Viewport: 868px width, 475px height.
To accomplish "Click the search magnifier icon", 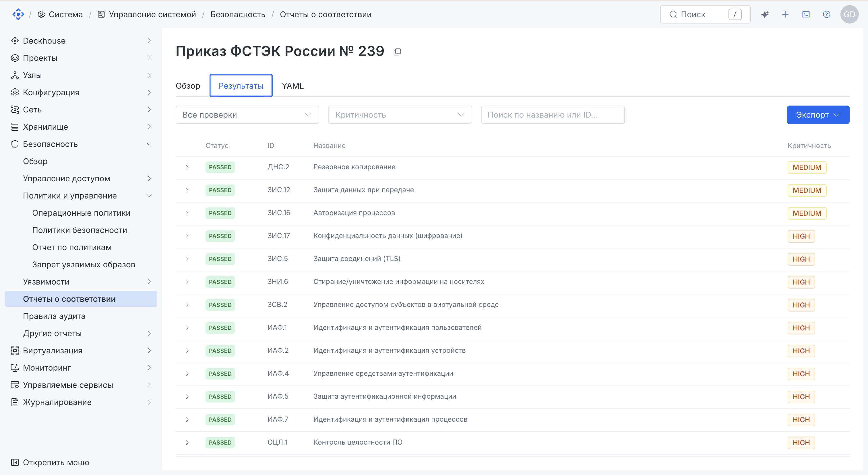I will coord(673,14).
